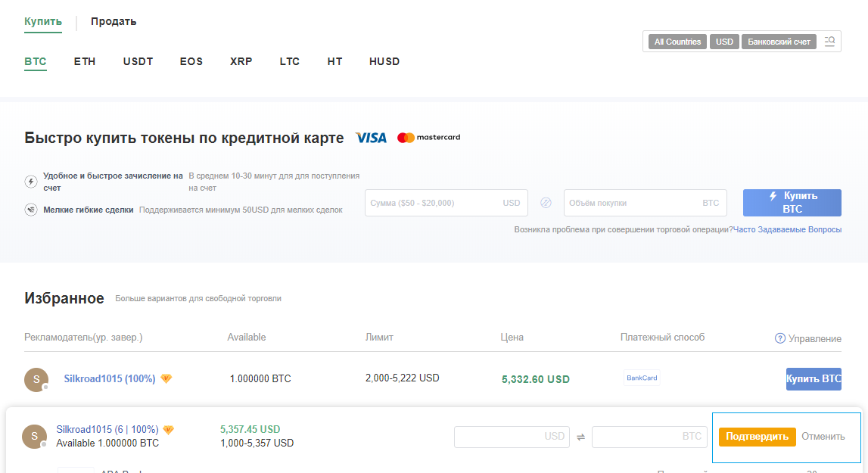The width and height of the screenshot is (868, 473).
Task: Click the Available column header
Action: coord(247,338)
